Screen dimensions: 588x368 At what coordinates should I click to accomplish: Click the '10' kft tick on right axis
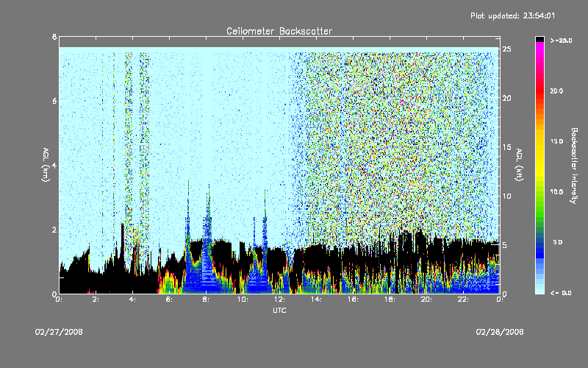pos(507,196)
